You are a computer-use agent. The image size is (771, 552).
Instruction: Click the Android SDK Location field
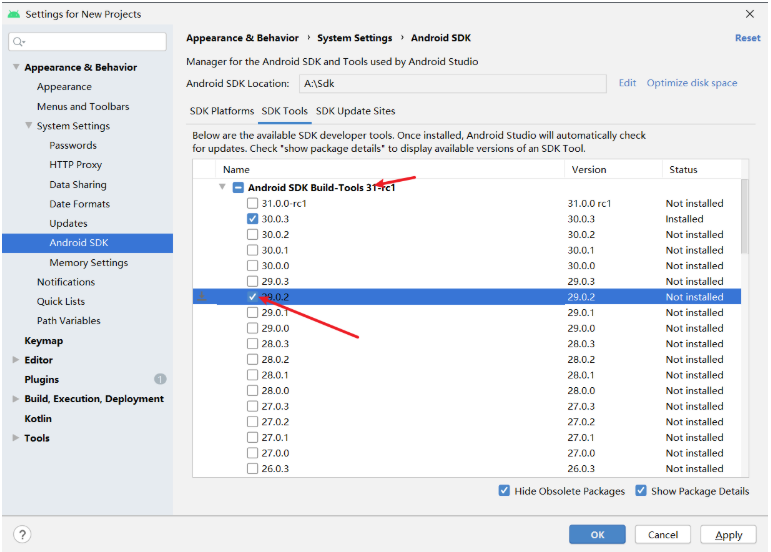[x=452, y=84]
